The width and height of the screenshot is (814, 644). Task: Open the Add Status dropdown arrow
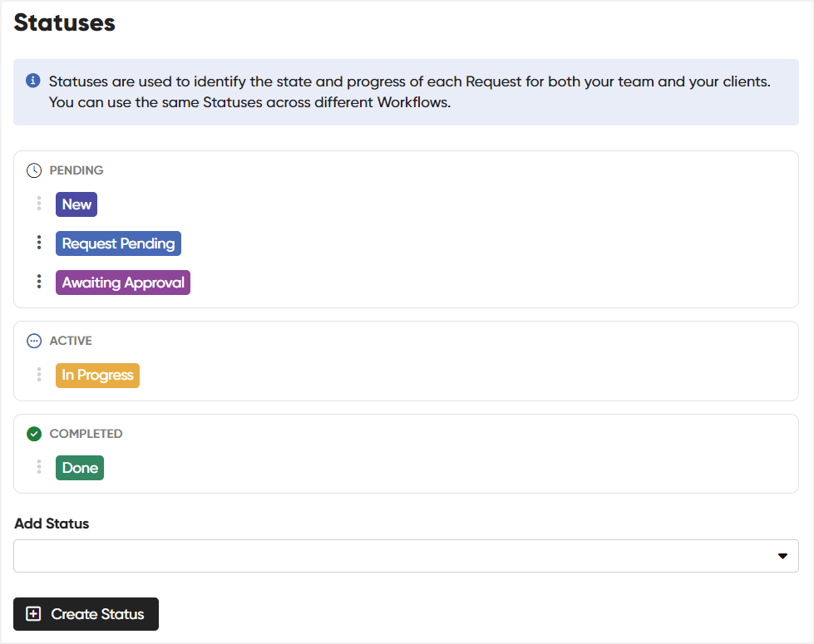(x=782, y=556)
